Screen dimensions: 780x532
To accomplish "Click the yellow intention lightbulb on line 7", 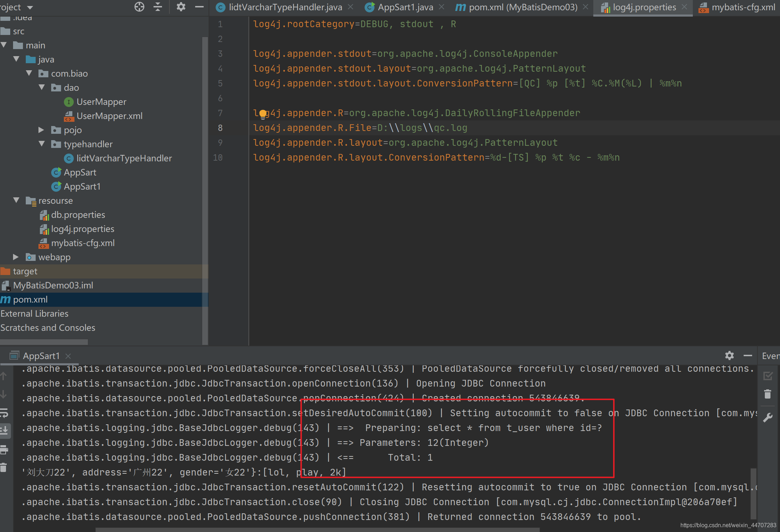I will tap(263, 114).
